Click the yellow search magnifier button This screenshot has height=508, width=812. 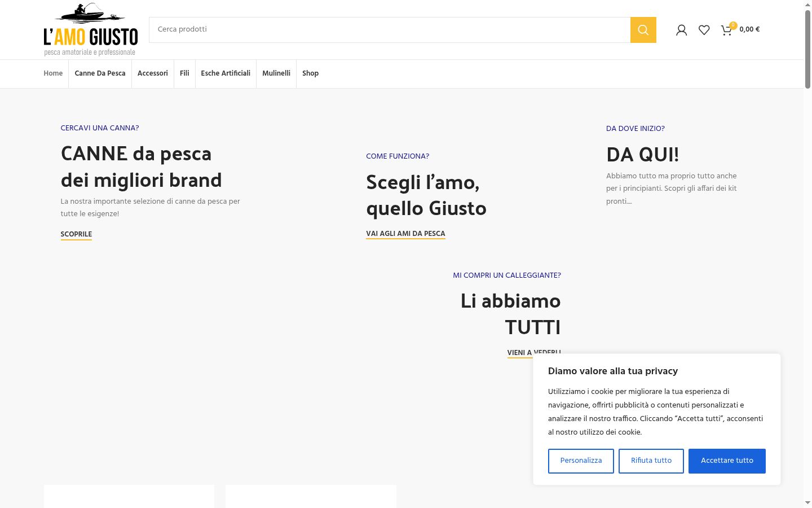pos(643,30)
